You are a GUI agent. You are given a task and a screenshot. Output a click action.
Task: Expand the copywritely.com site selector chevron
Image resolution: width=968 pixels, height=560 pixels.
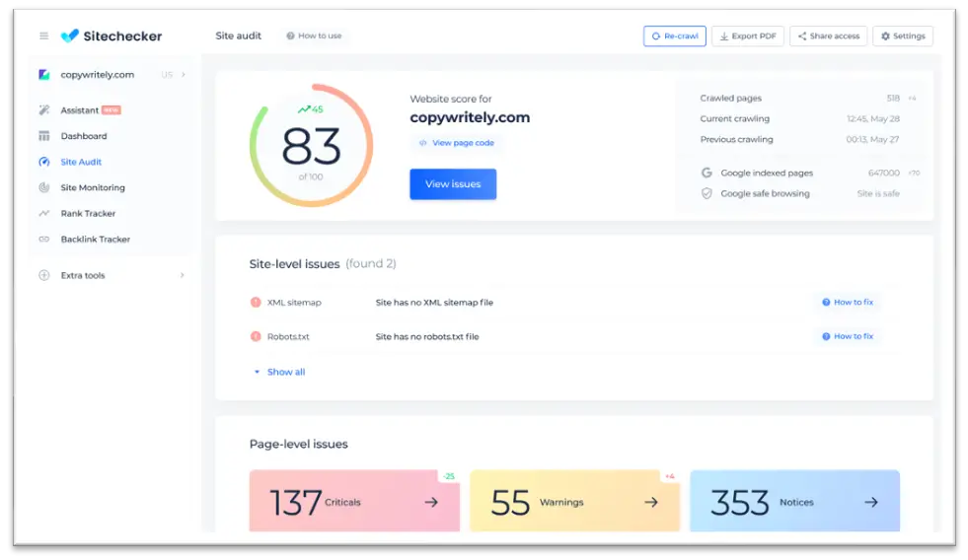(184, 75)
